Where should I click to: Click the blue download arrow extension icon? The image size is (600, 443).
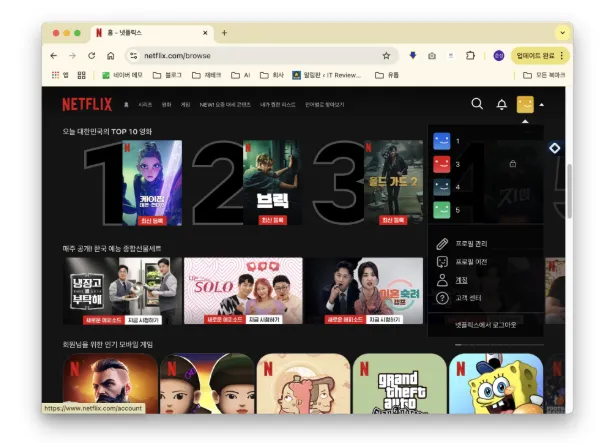pyautogui.click(x=413, y=56)
